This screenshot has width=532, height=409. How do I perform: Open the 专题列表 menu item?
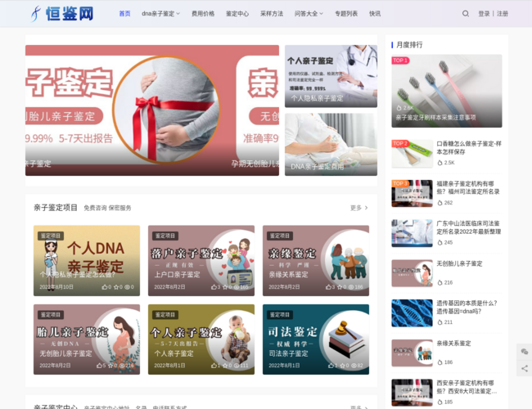[x=346, y=14]
